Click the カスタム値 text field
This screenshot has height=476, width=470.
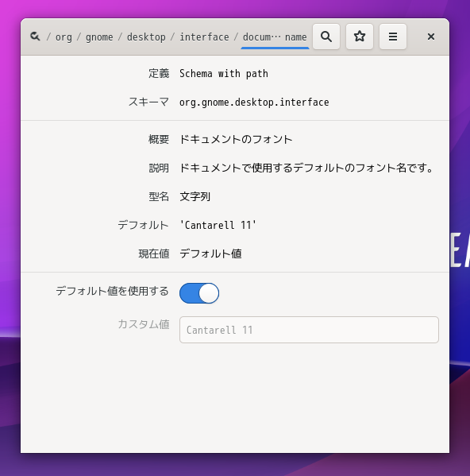point(309,330)
